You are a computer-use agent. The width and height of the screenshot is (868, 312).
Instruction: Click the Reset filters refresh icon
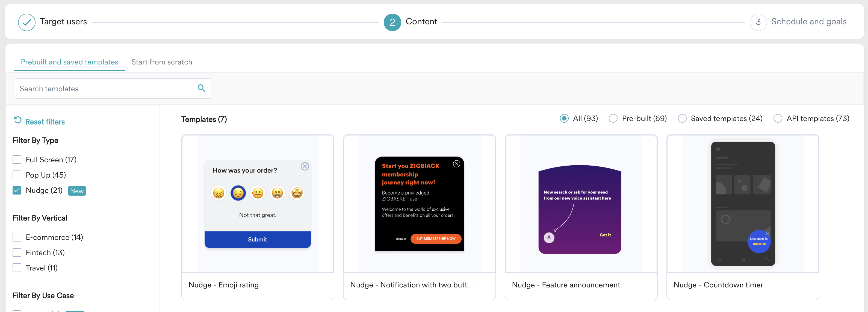17,120
